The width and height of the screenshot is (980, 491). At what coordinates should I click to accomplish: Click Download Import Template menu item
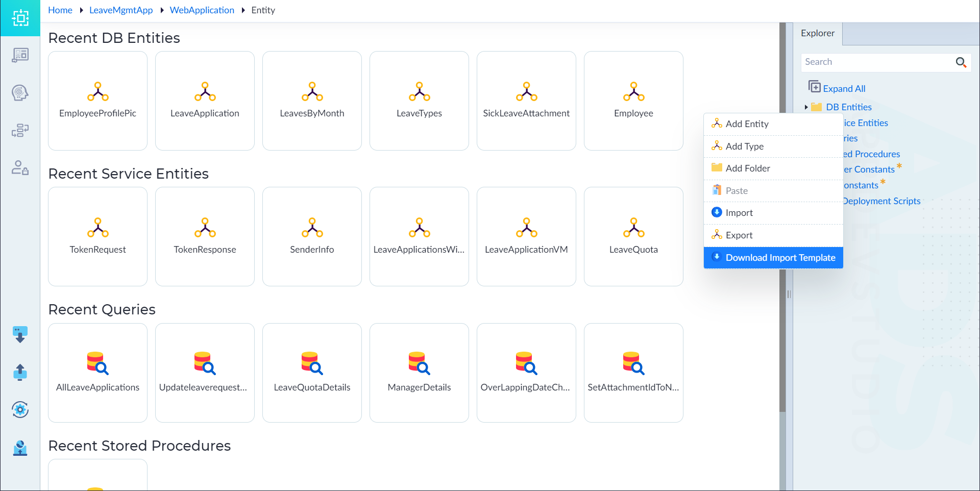click(x=773, y=258)
